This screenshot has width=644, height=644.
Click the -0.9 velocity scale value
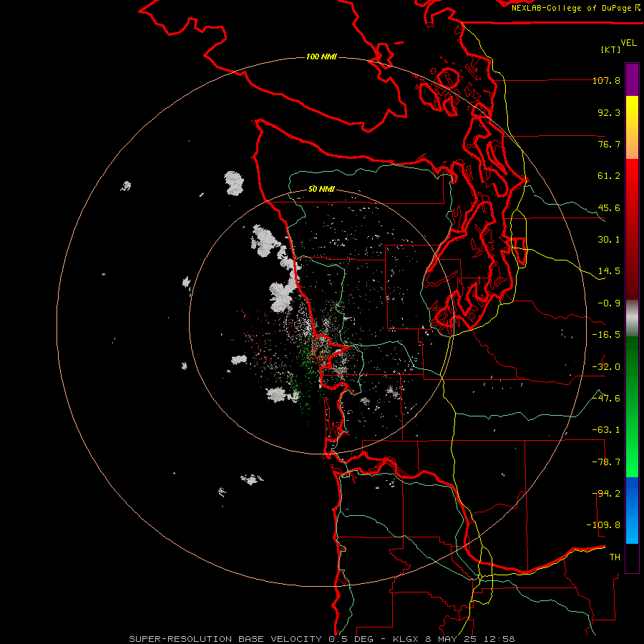point(609,303)
